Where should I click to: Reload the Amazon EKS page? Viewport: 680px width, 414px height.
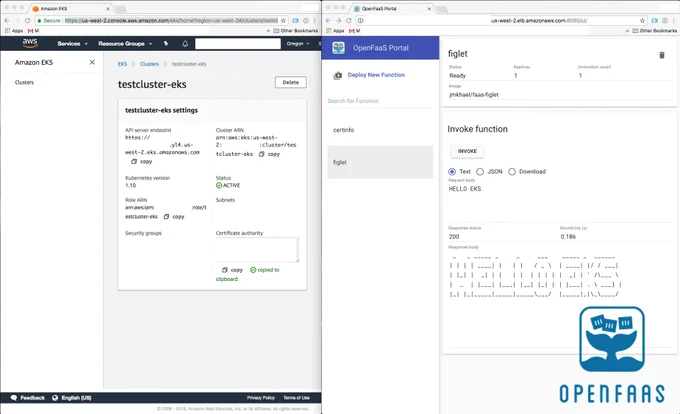[27, 20]
